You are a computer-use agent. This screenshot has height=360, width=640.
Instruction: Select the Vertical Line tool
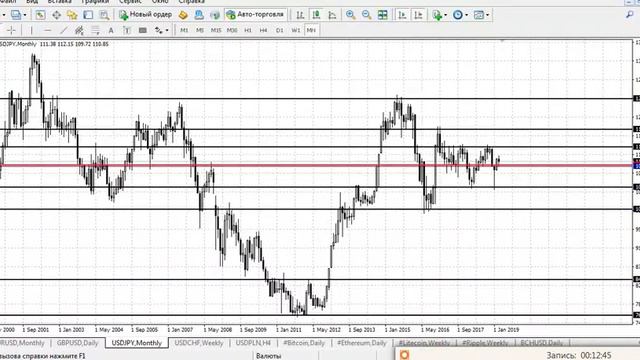pyautogui.click(x=31, y=30)
